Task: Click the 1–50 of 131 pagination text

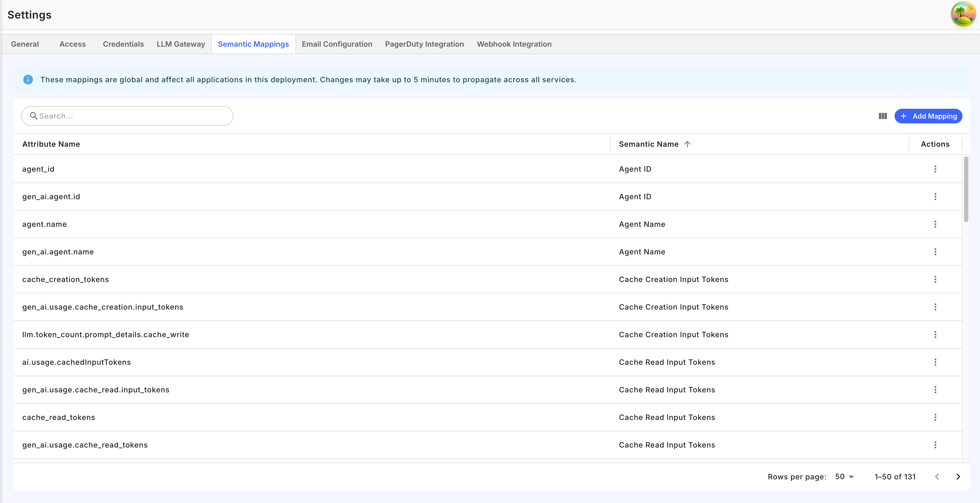Action: [895, 477]
